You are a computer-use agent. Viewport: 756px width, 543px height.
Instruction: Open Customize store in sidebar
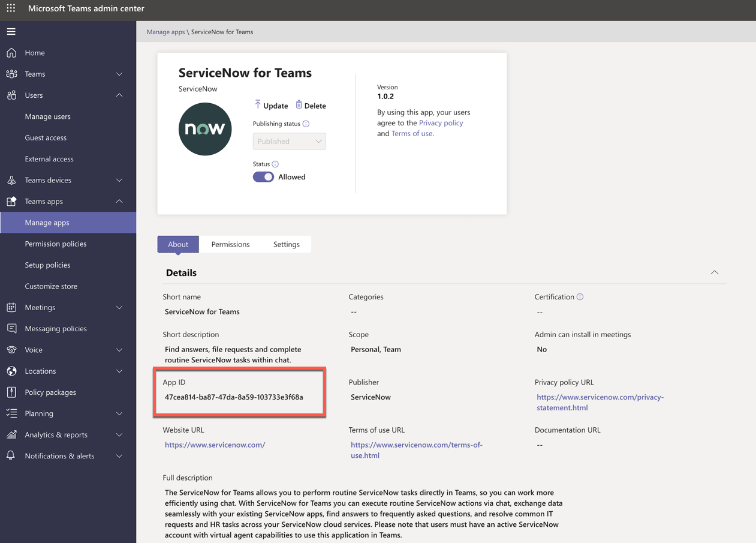tap(51, 286)
